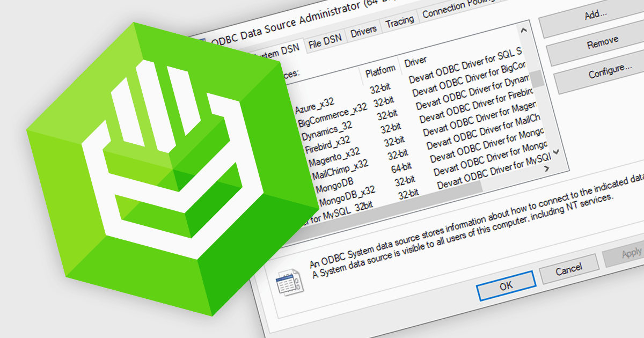Open the System DSN tab

277,51
